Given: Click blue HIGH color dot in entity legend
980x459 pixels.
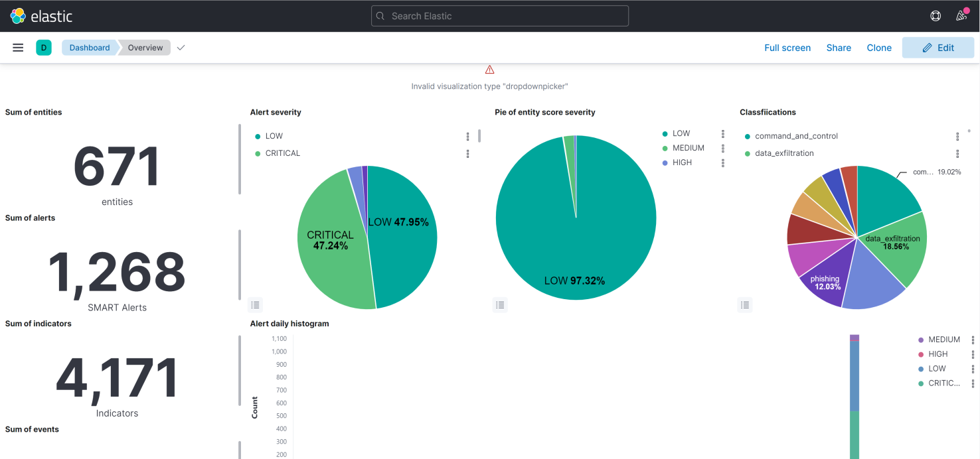Looking at the screenshot, I should pyautogui.click(x=665, y=163).
